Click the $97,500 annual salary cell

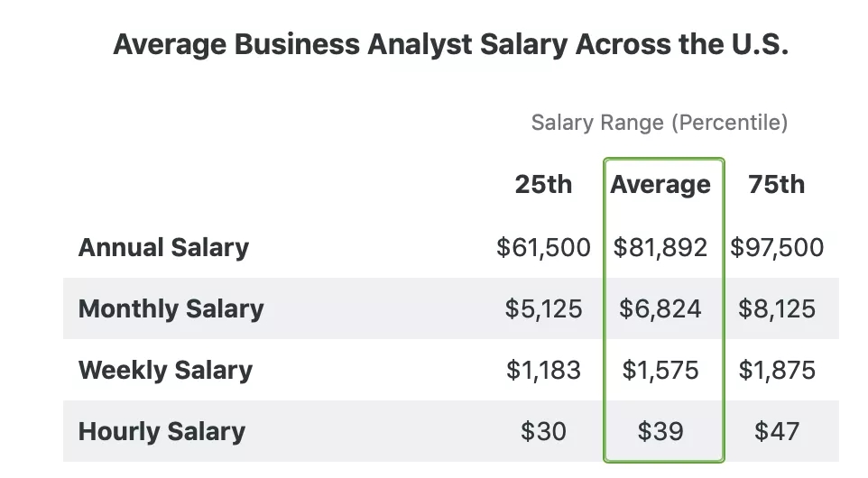777,248
